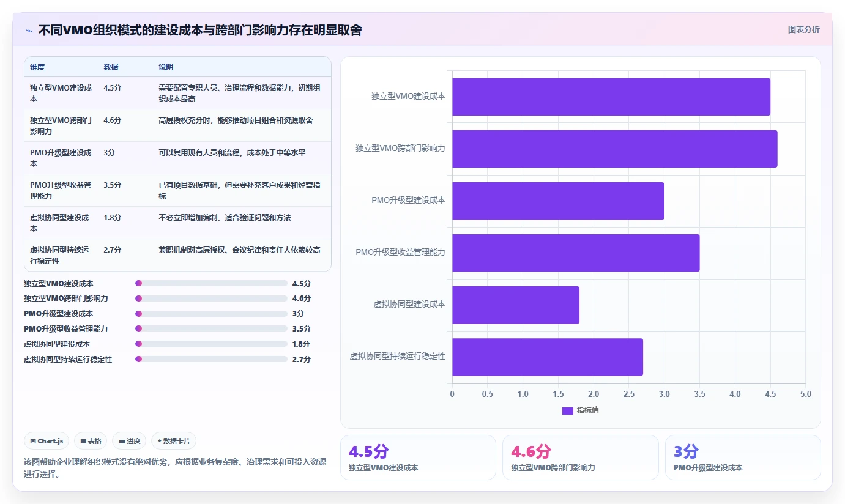Click the 说明 table column header
This screenshot has height=504, width=845.
pos(166,67)
